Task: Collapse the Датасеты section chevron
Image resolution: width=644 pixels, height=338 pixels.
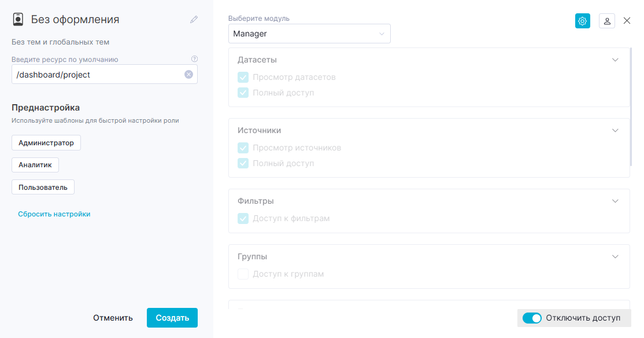Action: pos(615,60)
